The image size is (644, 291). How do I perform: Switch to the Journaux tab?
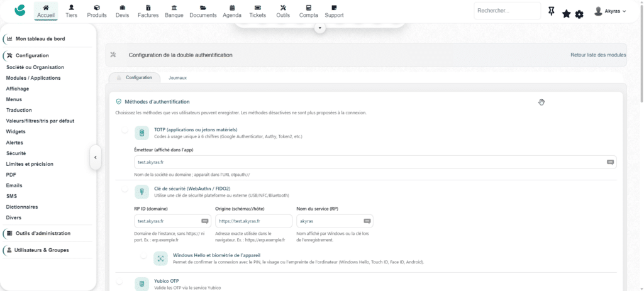[x=177, y=77]
